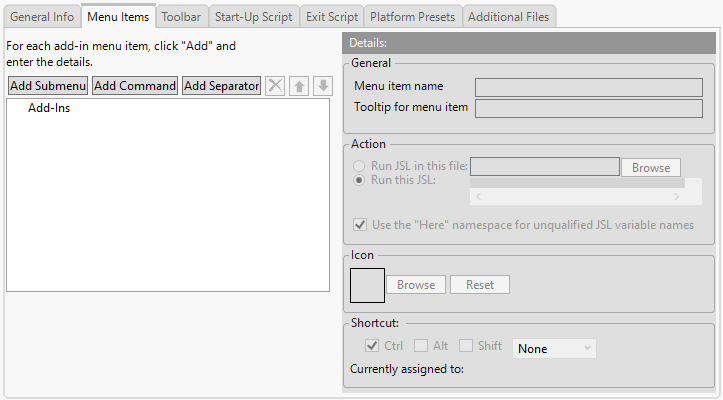Select the Menu Items tab
This screenshot has height=400, width=723.
(x=118, y=17)
